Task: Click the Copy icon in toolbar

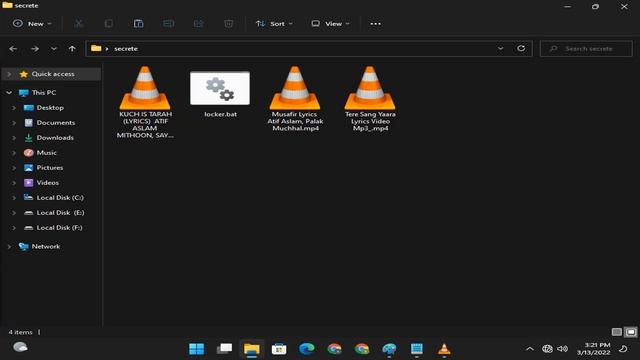Action: tap(109, 24)
